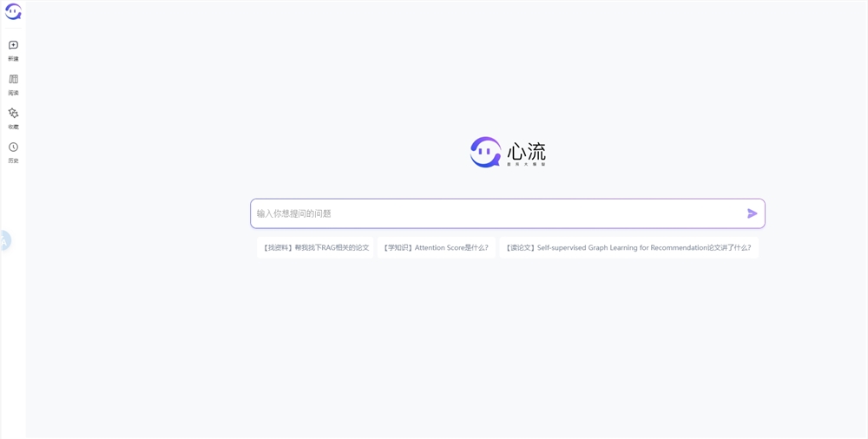868x439 pixels.
Task: Click the 心流 logo in the sidebar top
Action: pyautogui.click(x=13, y=12)
